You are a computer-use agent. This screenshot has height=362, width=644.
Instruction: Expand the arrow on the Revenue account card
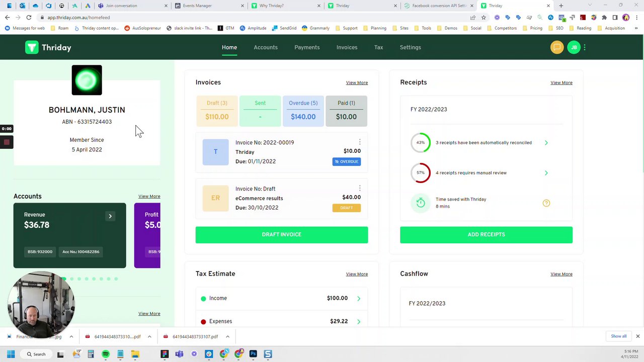coord(110,216)
